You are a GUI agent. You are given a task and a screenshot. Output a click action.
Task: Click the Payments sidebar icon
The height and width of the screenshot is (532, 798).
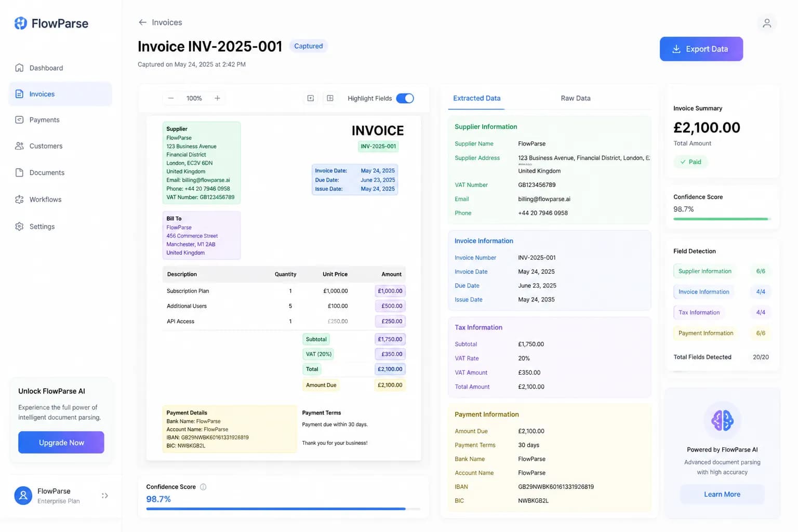coord(19,119)
